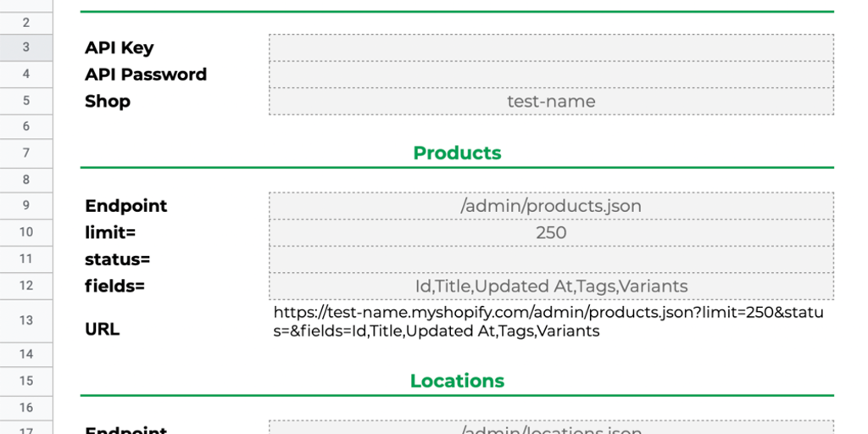Image resolution: width=868 pixels, height=434 pixels.
Task: Click row 15 header
Action: coord(26,381)
